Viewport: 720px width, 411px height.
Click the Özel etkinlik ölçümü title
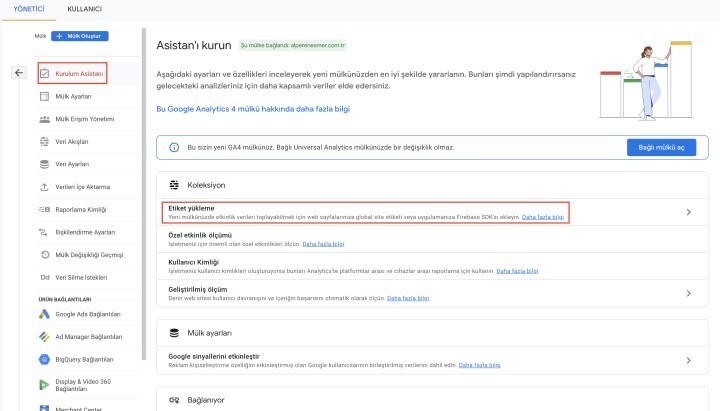(x=200, y=235)
